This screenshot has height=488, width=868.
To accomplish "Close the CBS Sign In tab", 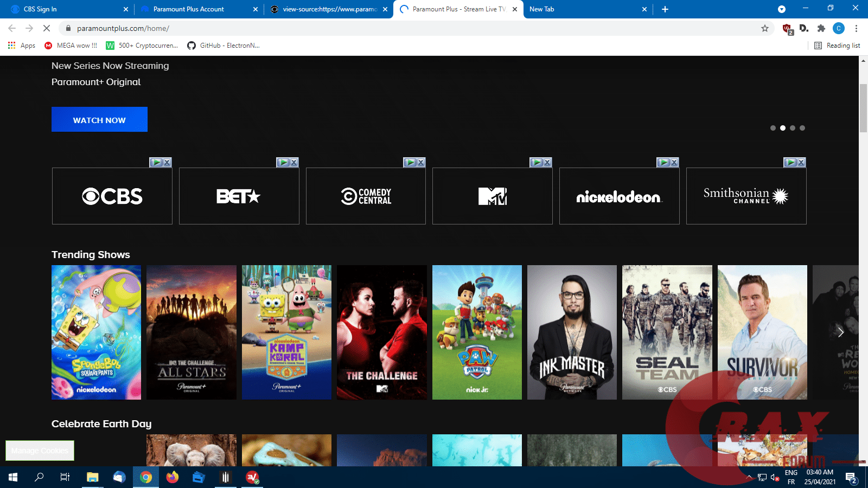I will (126, 9).
